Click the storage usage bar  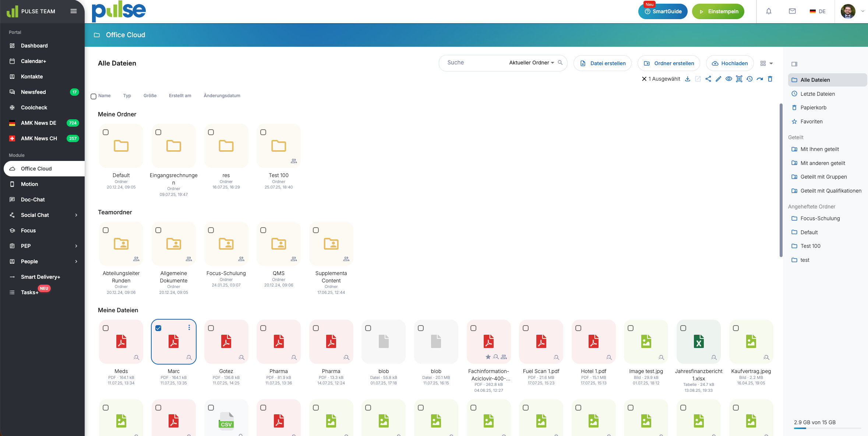[x=827, y=428]
